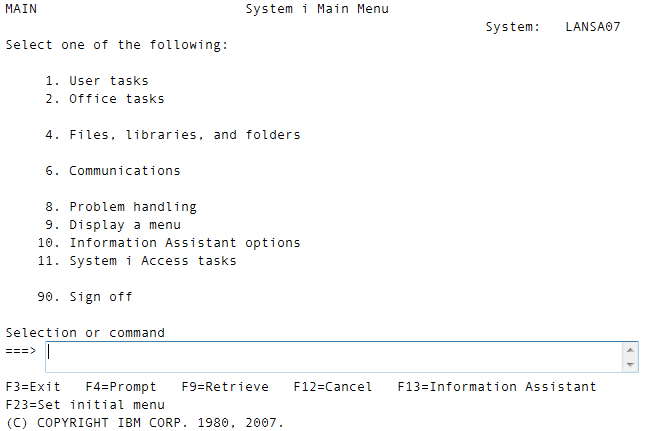Screen dimensions: 645x431
Task: Choose the Communications menu entry
Action: (x=124, y=171)
